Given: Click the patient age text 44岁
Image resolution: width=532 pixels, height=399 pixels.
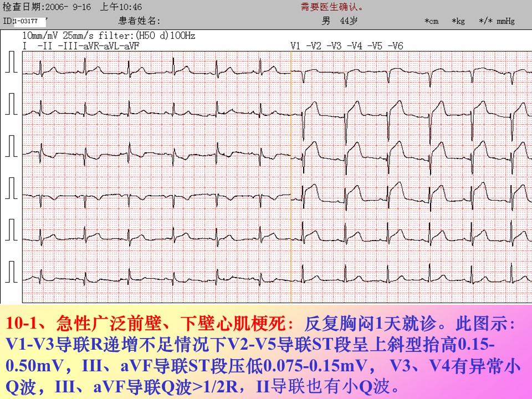Looking at the screenshot, I should click(x=349, y=21).
